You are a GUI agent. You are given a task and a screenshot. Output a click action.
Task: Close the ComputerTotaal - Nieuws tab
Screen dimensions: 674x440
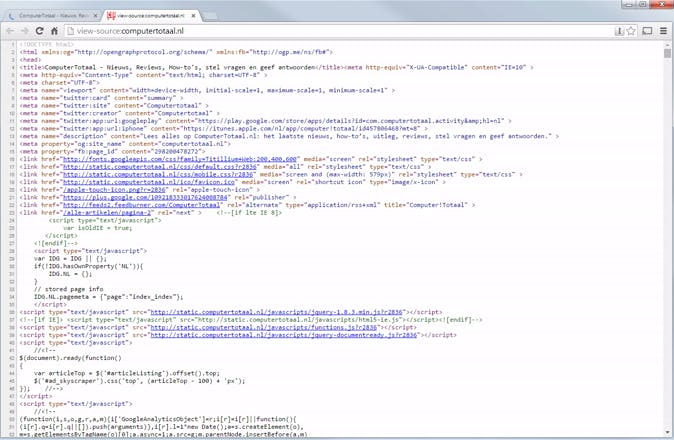click(95, 16)
